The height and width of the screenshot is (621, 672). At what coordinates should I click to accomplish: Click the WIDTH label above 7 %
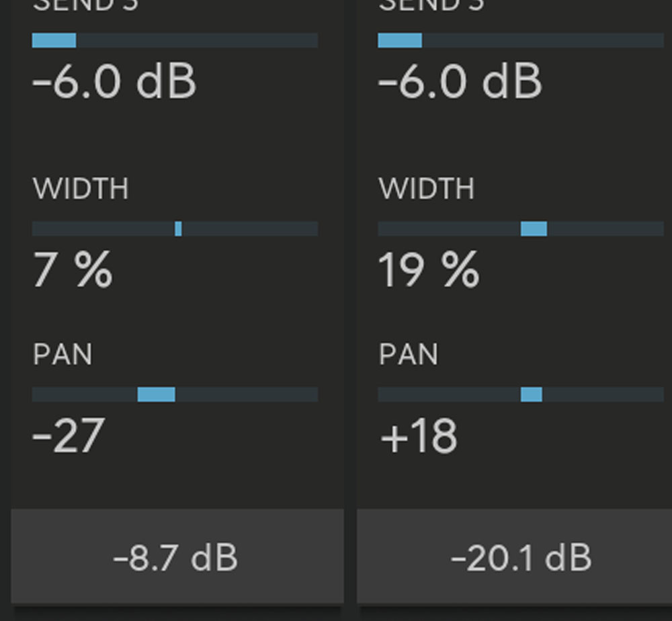coord(81,189)
